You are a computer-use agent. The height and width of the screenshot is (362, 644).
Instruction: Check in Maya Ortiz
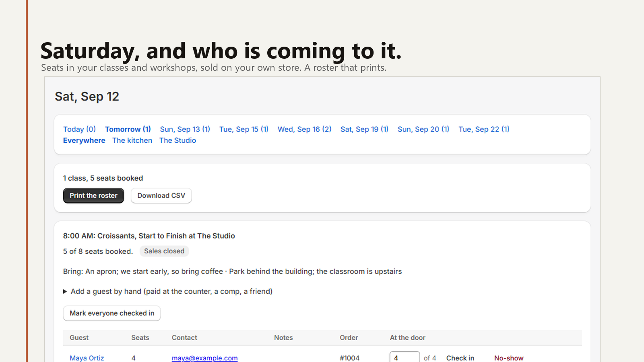click(x=460, y=358)
